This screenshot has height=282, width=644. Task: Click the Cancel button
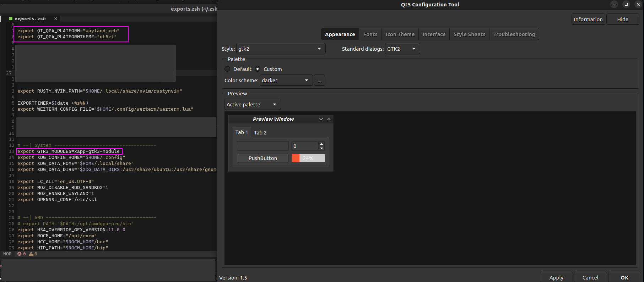590,277
